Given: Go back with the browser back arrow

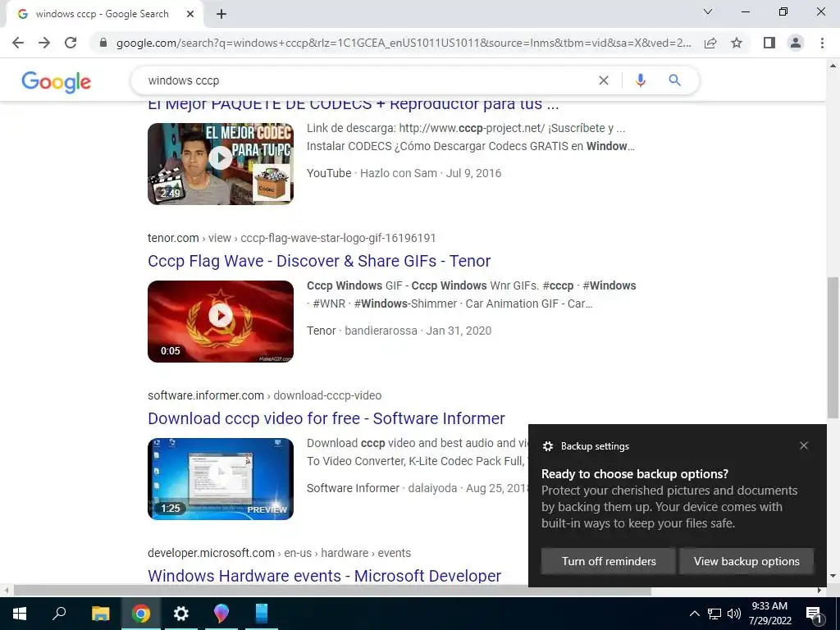Looking at the screenshot, I should point(18,43).
